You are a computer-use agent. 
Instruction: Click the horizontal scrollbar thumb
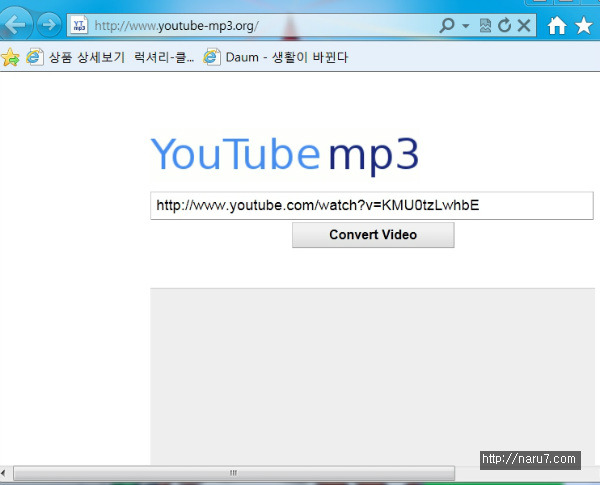pyautogui.click(x=234, y=473)
